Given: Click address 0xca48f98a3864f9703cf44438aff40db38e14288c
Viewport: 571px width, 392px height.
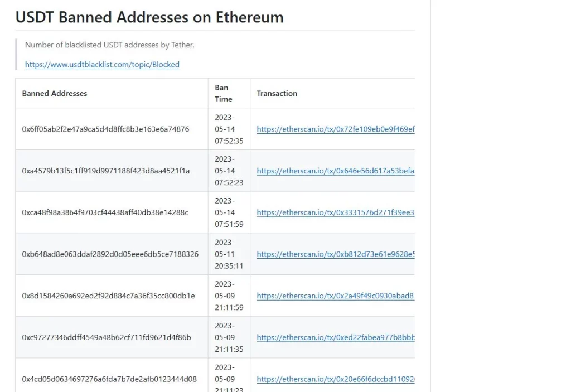Looking at the screenshot, I should coord(105,212).
